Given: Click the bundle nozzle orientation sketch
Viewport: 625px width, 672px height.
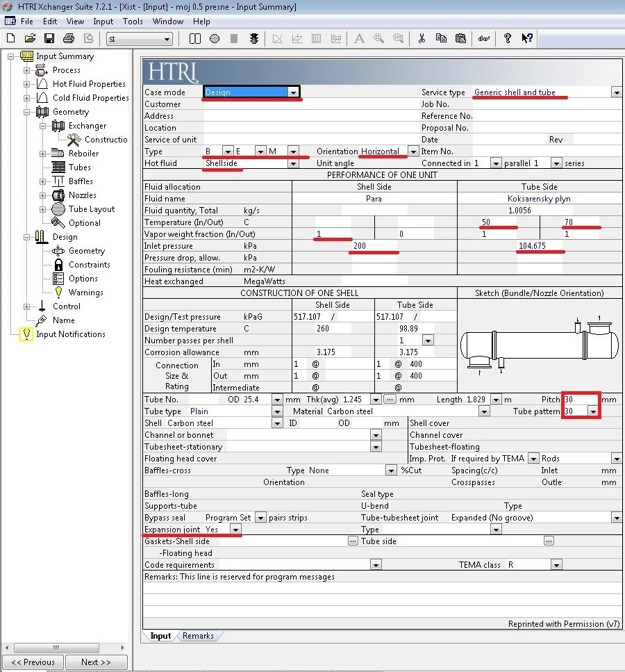Looking at the screenshot, I should (540, 345).
